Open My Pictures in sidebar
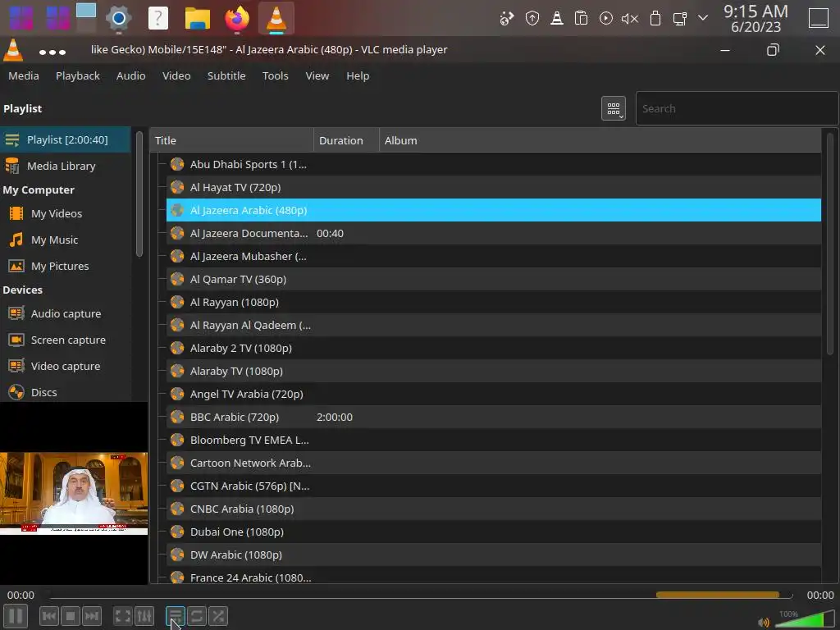The width and height of the screenshot is (840, 630). (66, 267)
